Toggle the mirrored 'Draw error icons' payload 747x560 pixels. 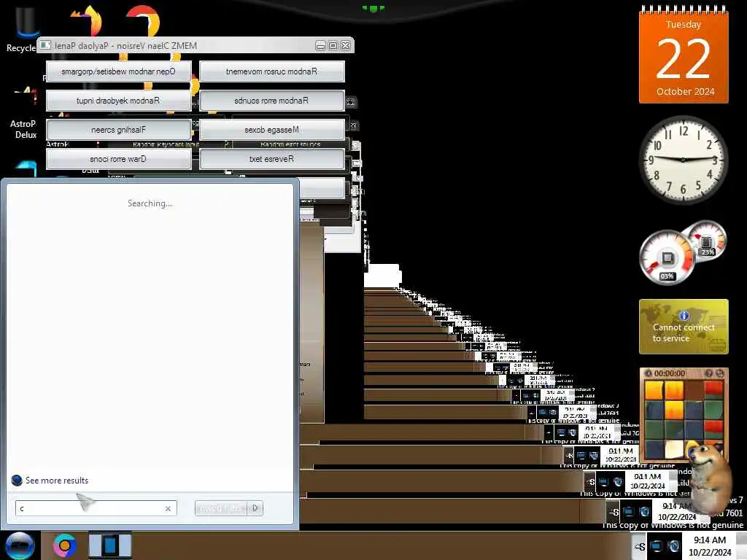[x=119, y=159]
